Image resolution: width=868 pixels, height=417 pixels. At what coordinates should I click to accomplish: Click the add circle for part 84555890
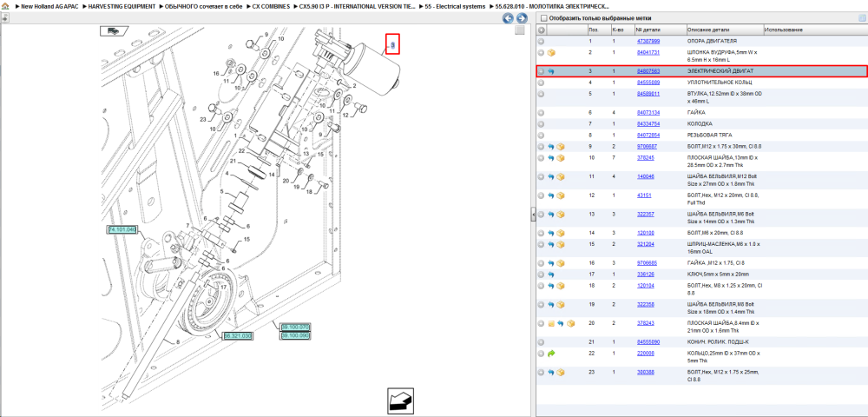click(542, 341)
